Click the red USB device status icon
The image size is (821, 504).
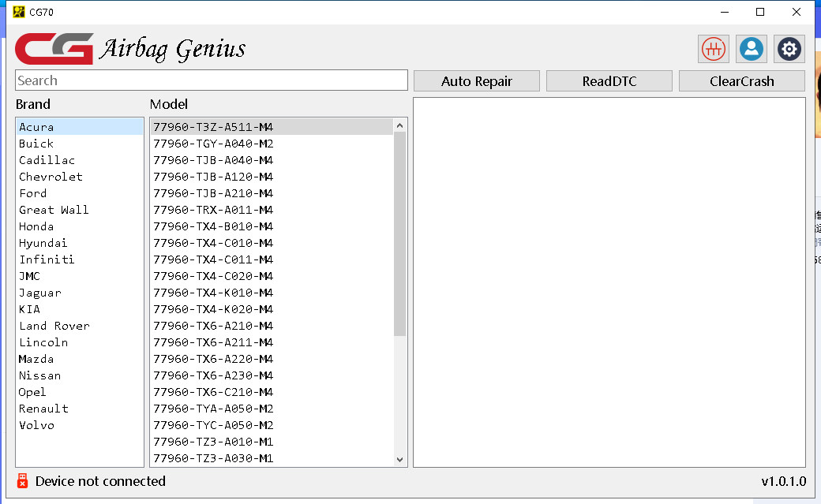pyautogui.click(x=22, y=481)
